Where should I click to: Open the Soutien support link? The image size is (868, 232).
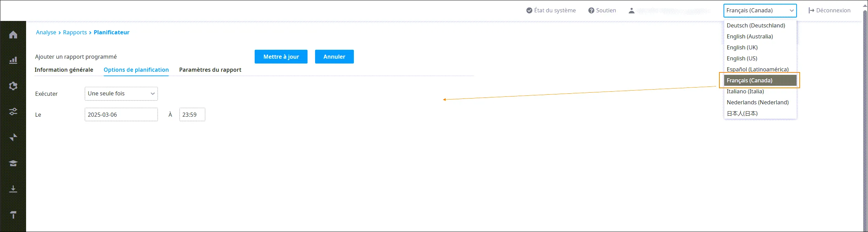[x=606, y=11]
